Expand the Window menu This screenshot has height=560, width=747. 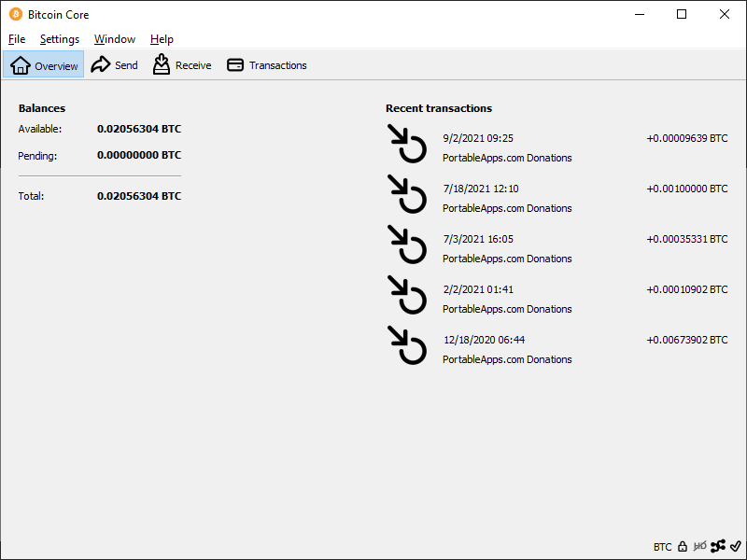(115, 39)
